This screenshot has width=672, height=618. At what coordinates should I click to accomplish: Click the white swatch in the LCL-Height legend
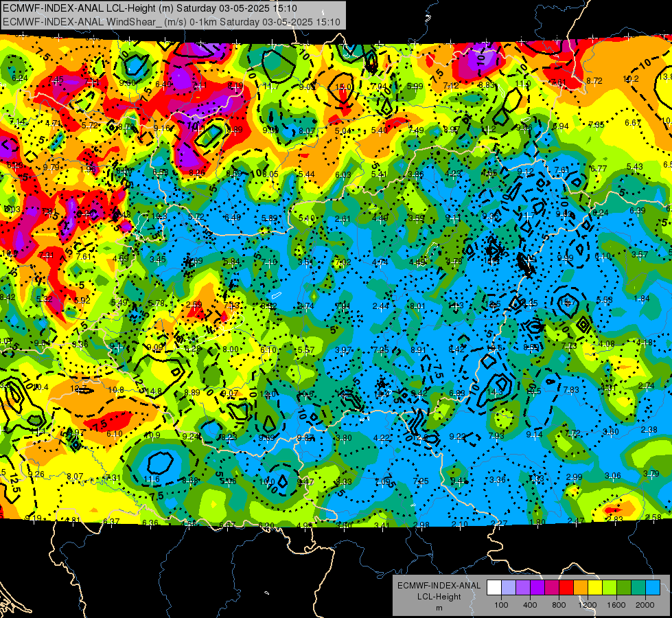[494, 588]
